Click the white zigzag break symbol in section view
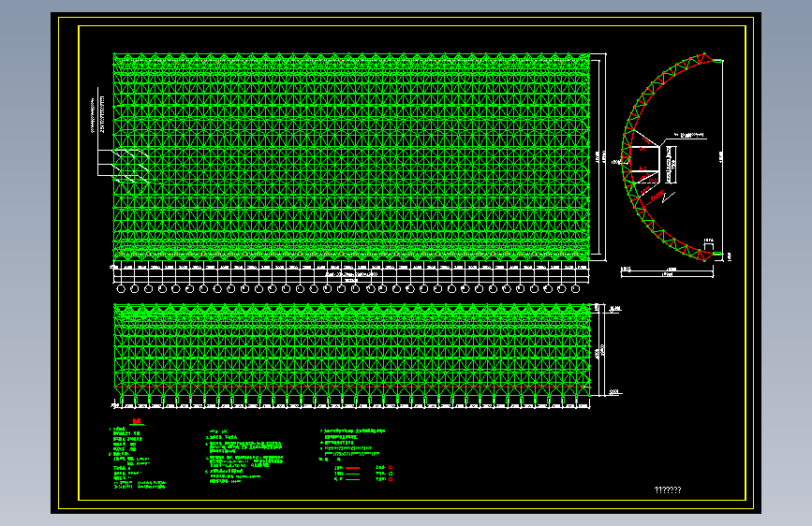Image resolution: width=812 pixels, height=526 pixels. (x=669, y=197)
